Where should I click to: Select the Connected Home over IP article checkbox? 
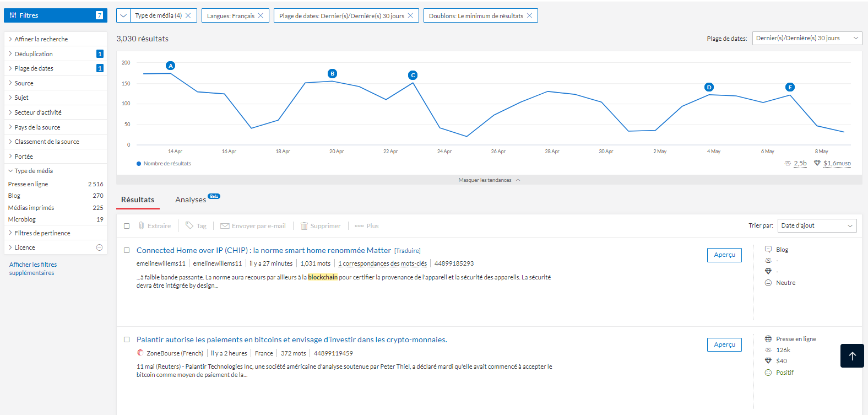pyautogui.click(x=127, y=250)
